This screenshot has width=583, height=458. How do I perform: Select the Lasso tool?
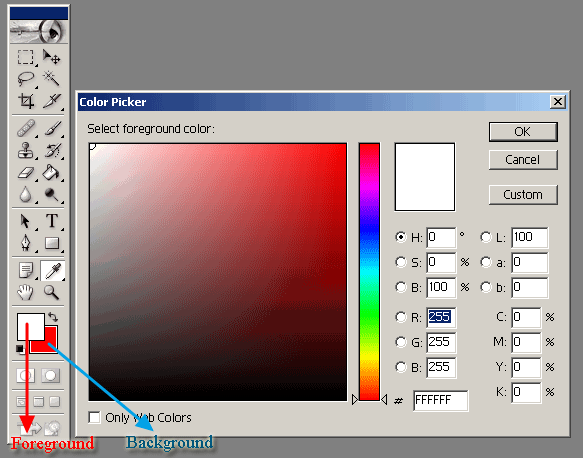[25, 79]
